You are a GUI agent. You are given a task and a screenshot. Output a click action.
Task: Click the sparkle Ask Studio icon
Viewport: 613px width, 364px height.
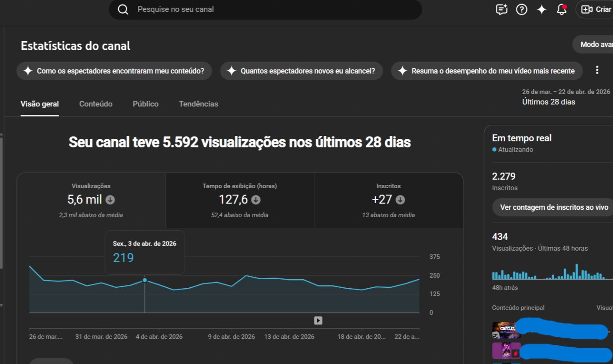coord(541,9)
